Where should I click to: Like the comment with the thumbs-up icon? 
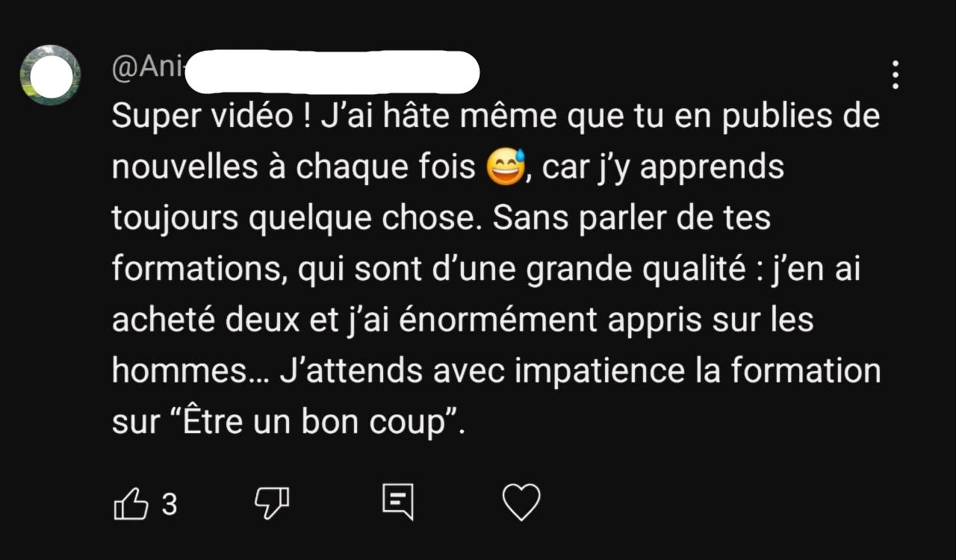[x=130, y=504]
